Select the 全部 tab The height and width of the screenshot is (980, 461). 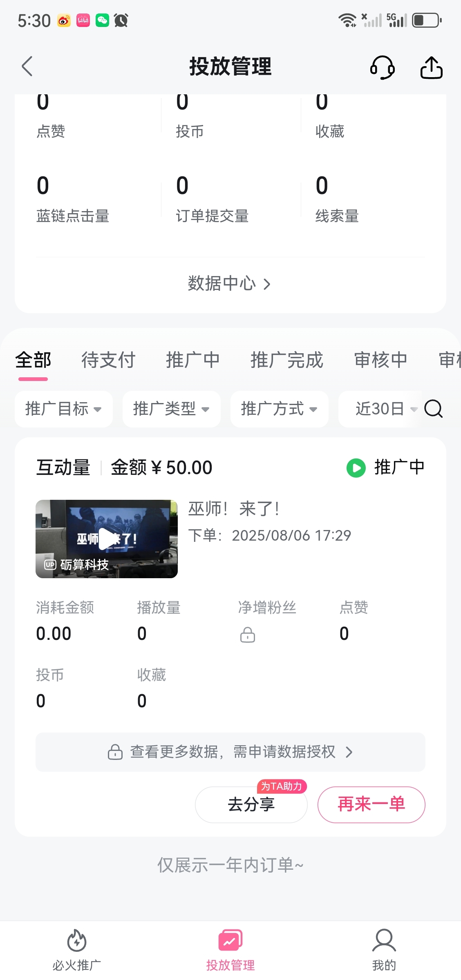(x=33, y=360)
